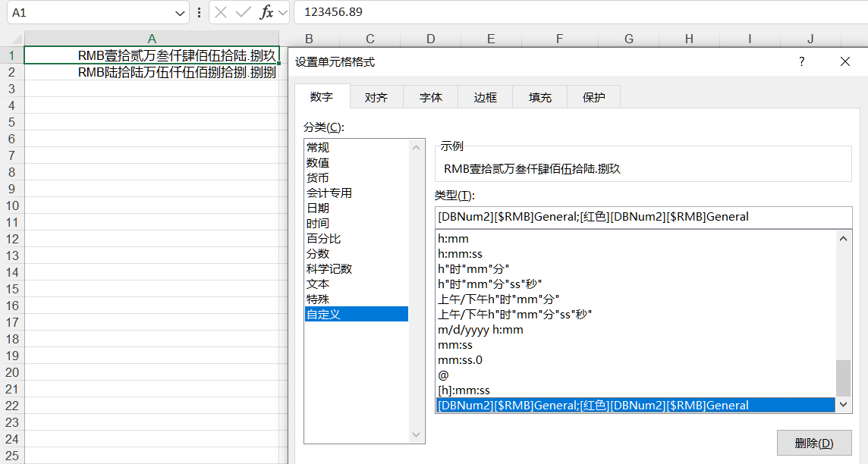The height and width of the screenshot is (464, 868).
Task: Close the format cells dialog
Action: click(x=845, y=62)
